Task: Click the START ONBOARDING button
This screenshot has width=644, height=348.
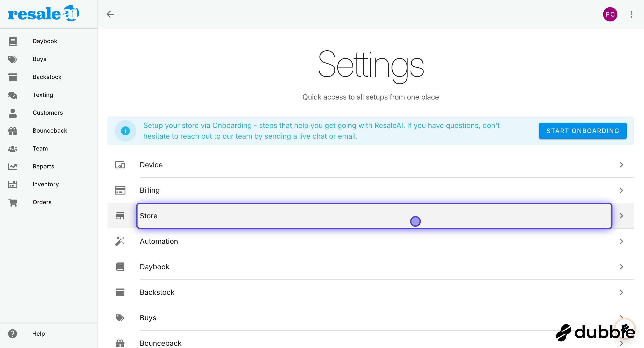Action: (583, 131)
